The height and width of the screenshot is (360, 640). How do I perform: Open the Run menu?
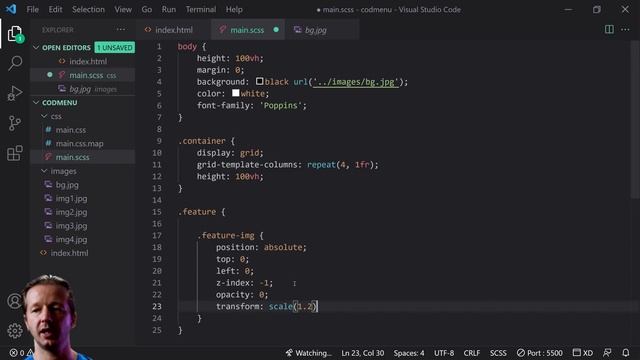pyautogui.click(x=169, y=9)
